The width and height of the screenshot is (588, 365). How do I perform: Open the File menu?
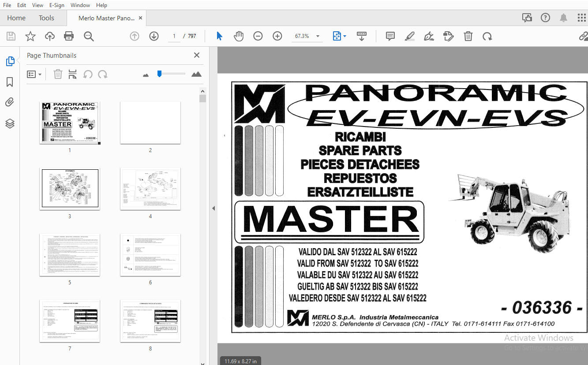click(7, 5)
